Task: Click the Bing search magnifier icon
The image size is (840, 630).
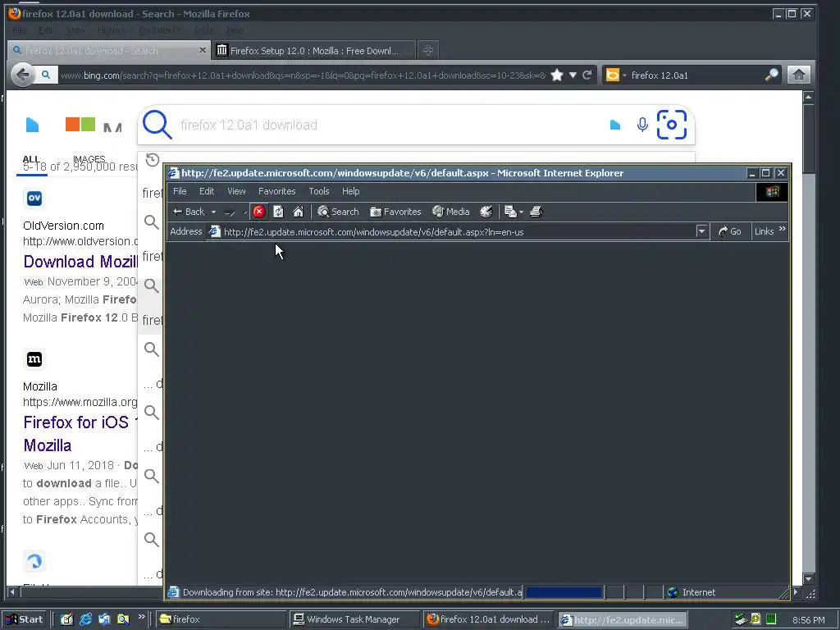Action: tap(157, 125)
